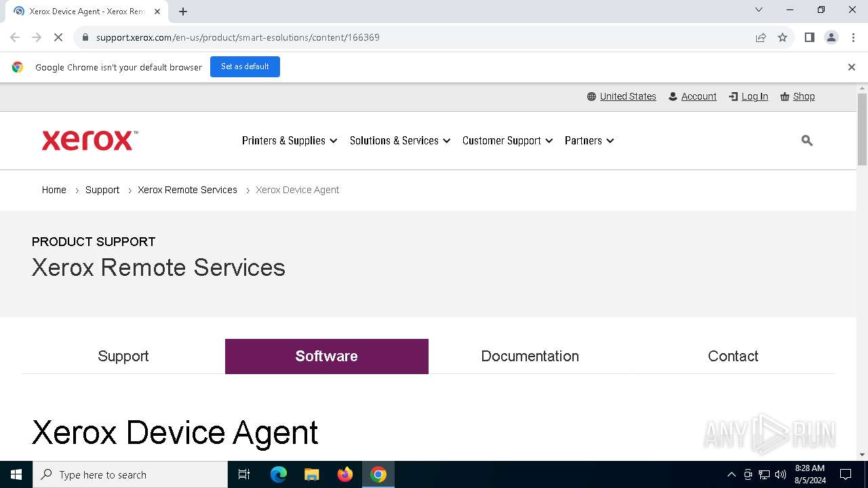The width and height of the screenshot is (868, 488).
Task: Launch Firefox from taskbar
Action: coord(345,474)
